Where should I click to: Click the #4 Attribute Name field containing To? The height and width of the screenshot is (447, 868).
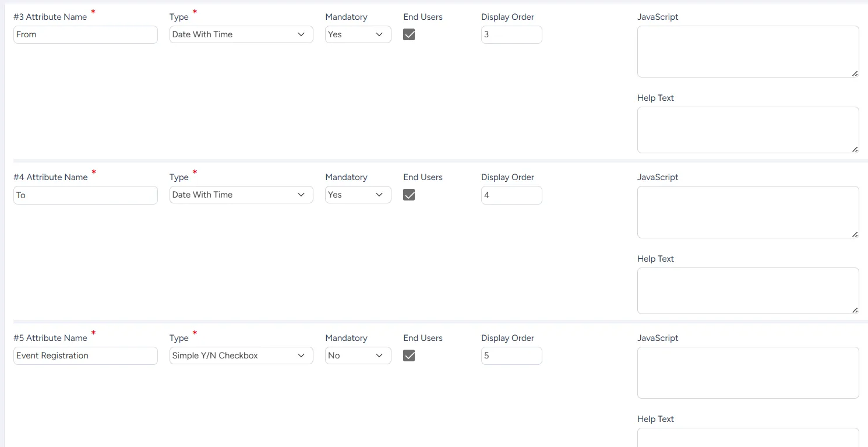(x=86, y=195)
